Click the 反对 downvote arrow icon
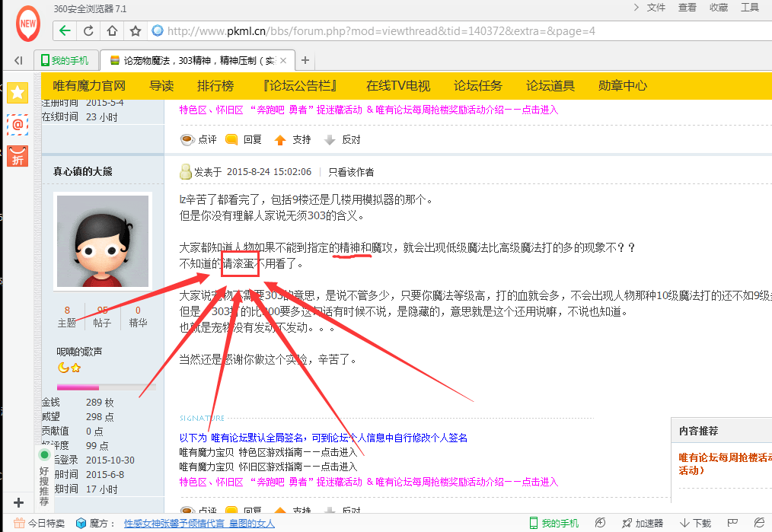 (330, 140)
